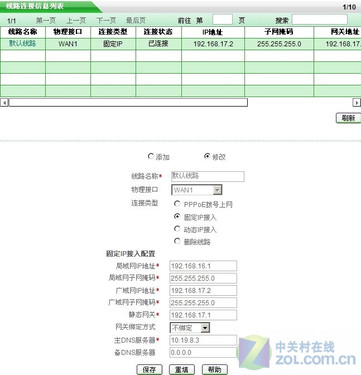Click the 连接类型 column header
Screen dimensions: 361x375
[x=113, y=32]
